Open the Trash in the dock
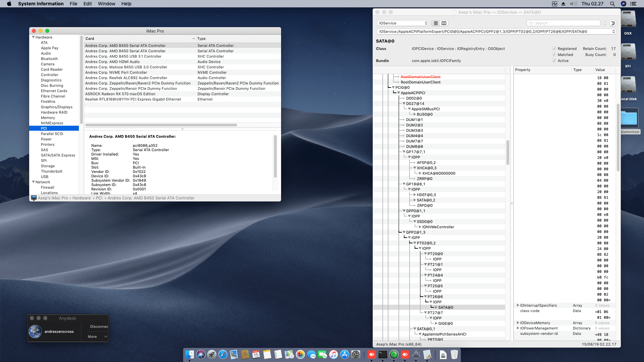Viewport: 644px width, 362px height. [x=454, y=354]
